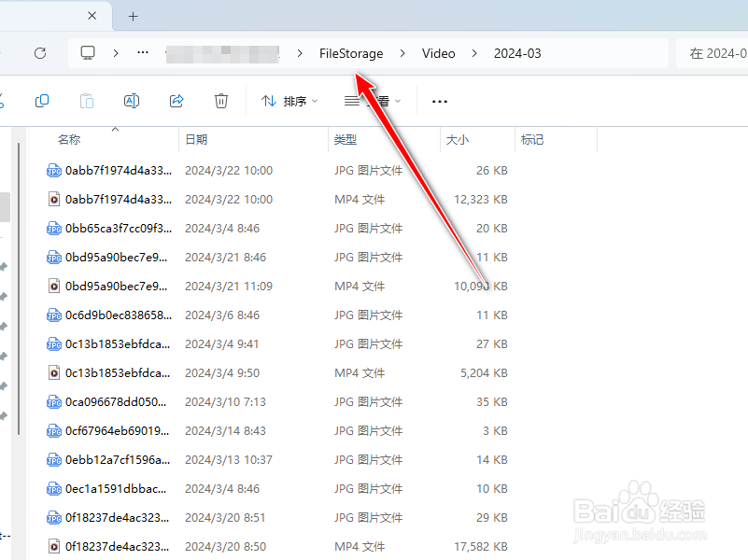Select the 17,582 KB MP4 file 0f18237de4ac323
This screenshot has width=748, height=560.
(276, 547)
